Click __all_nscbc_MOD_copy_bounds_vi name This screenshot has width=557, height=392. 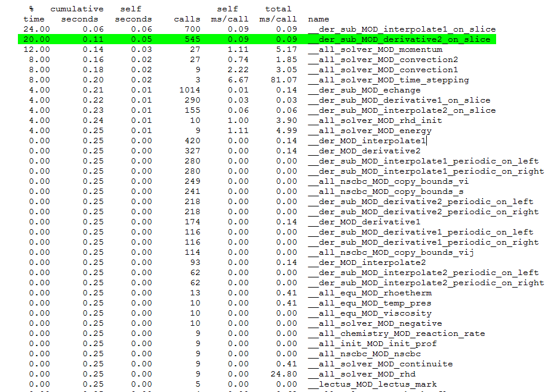click(x=388, y=181)
